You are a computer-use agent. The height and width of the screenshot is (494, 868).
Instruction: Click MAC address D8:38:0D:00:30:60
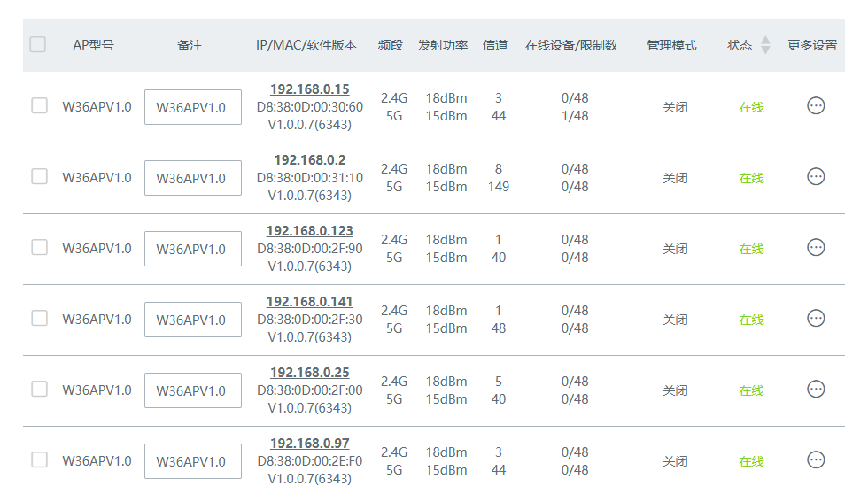coord(309,107)
